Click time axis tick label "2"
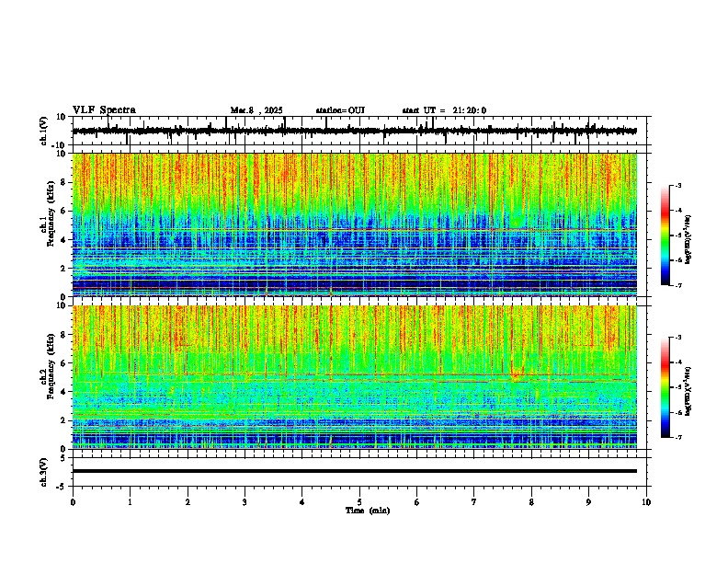Image resolution: width=728 pixels, height=563 pixels. [188, 502]
